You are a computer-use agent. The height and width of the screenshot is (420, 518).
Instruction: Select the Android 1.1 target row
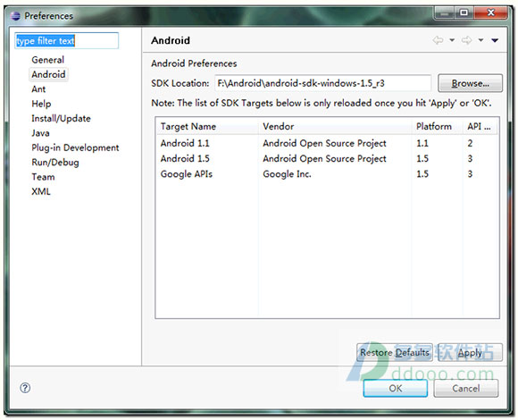pos(327,143)
